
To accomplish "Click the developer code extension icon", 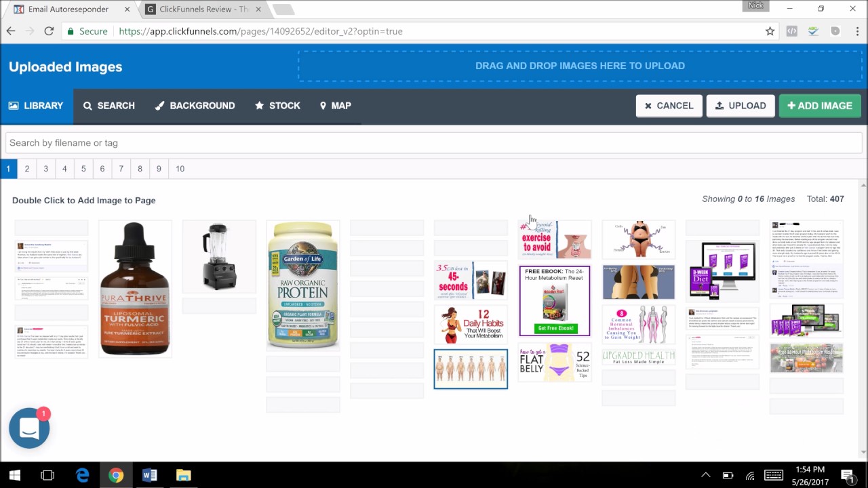I will 791,31.
